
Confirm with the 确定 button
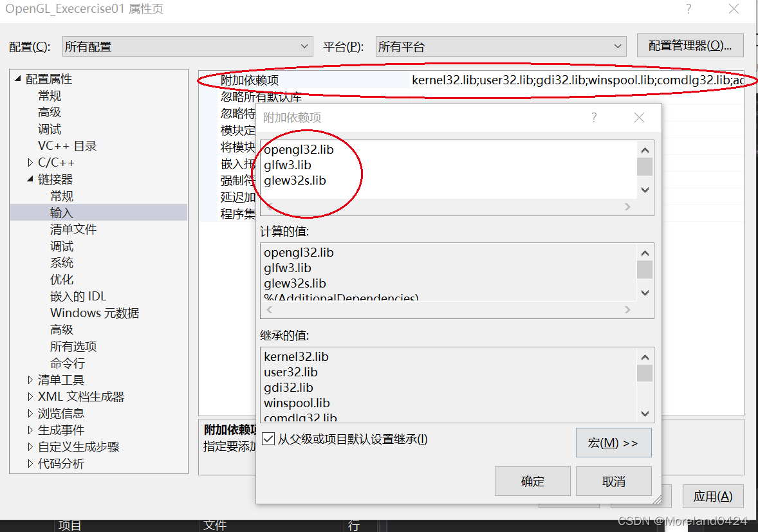click(x=532, y=481)
